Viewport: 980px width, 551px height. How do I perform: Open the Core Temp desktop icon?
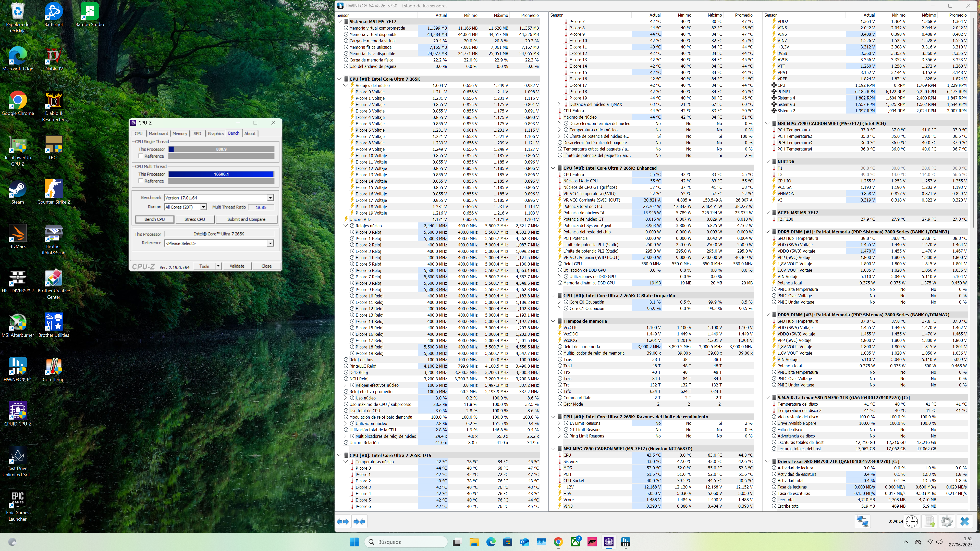[x=54, y=370]
